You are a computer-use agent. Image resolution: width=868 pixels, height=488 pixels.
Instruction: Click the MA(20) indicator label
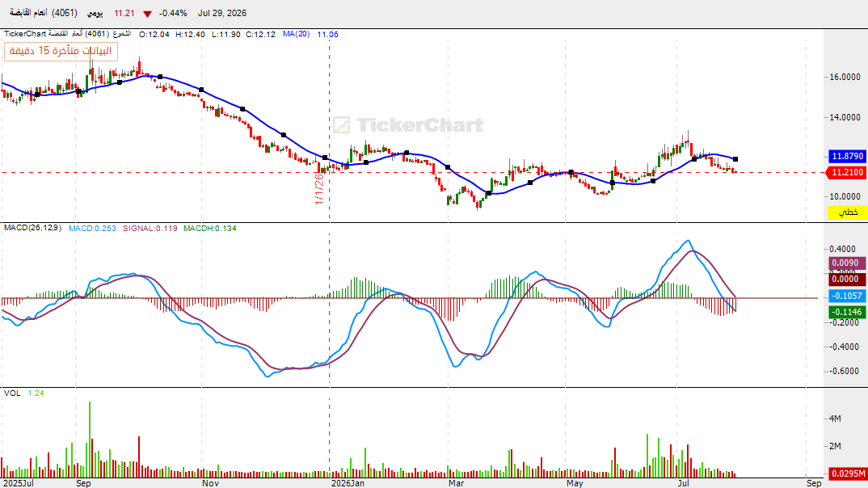tap(296, 34)
